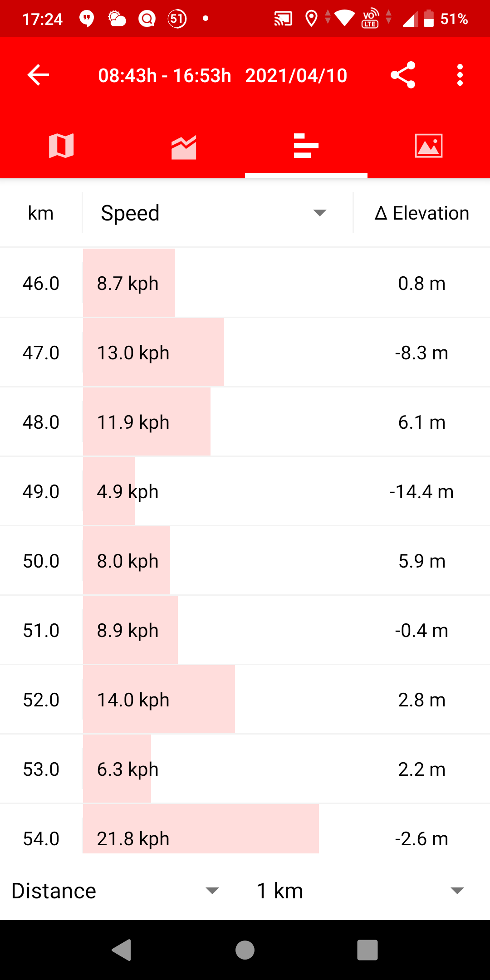
Task: Tap the Δ Elevation column header
Action: 422,213
